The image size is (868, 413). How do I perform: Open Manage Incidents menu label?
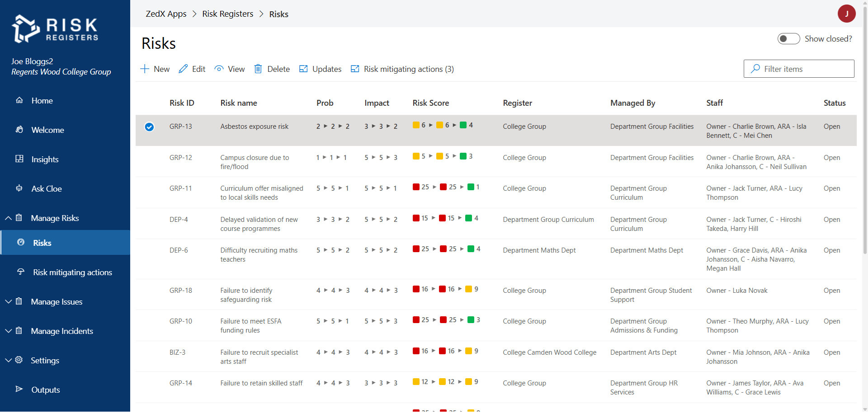tap(62, 331)
